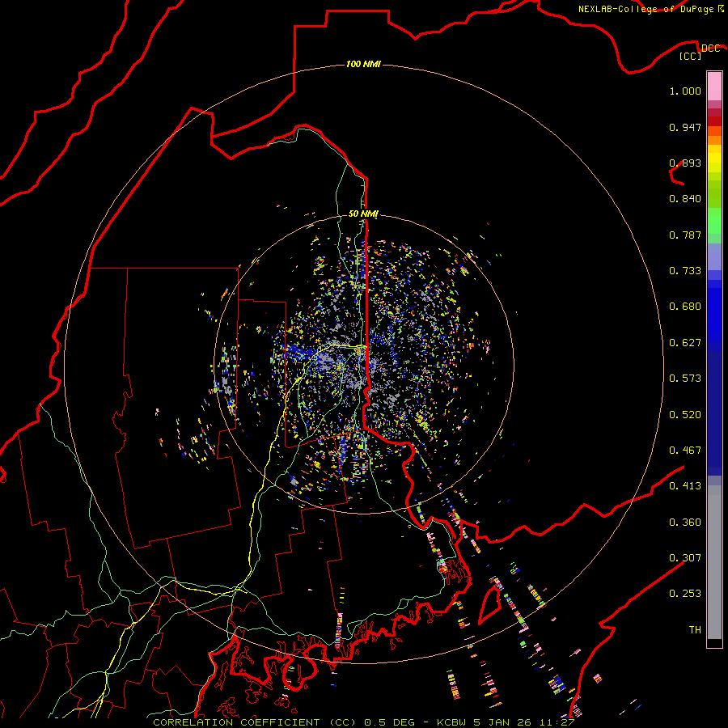Click the 0.520 color scale value

[x=685, y=415]
